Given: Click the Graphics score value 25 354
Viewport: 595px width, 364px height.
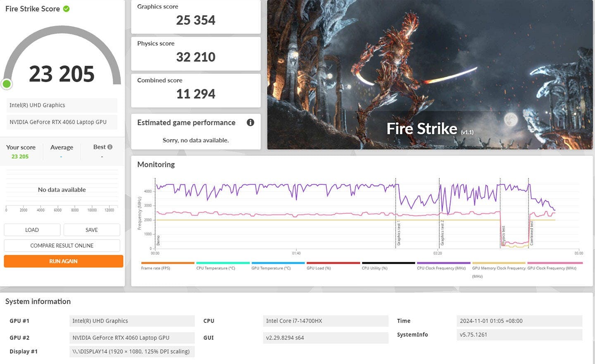Looking at the screenshot, I should pyautogui.click(x=196, y=20).
